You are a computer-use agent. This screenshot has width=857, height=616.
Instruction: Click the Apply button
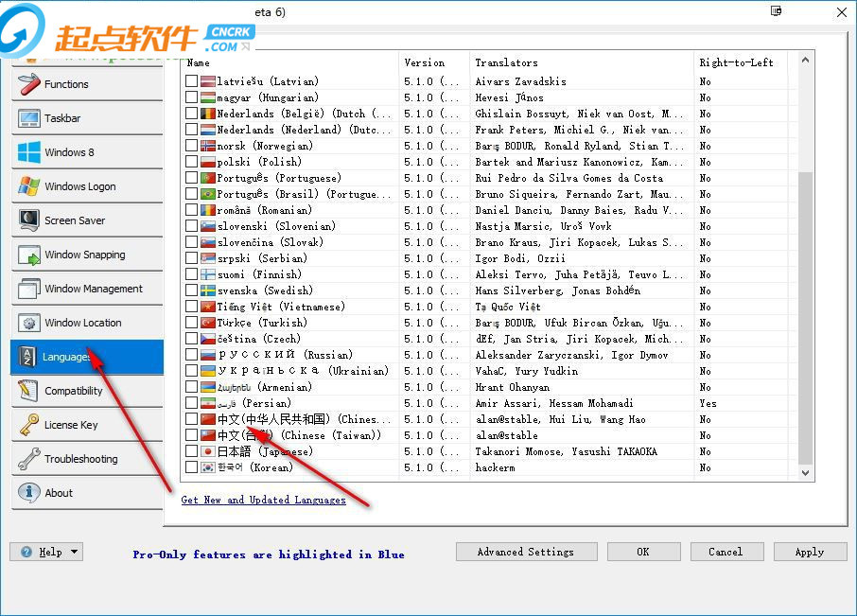pos(810,552)
